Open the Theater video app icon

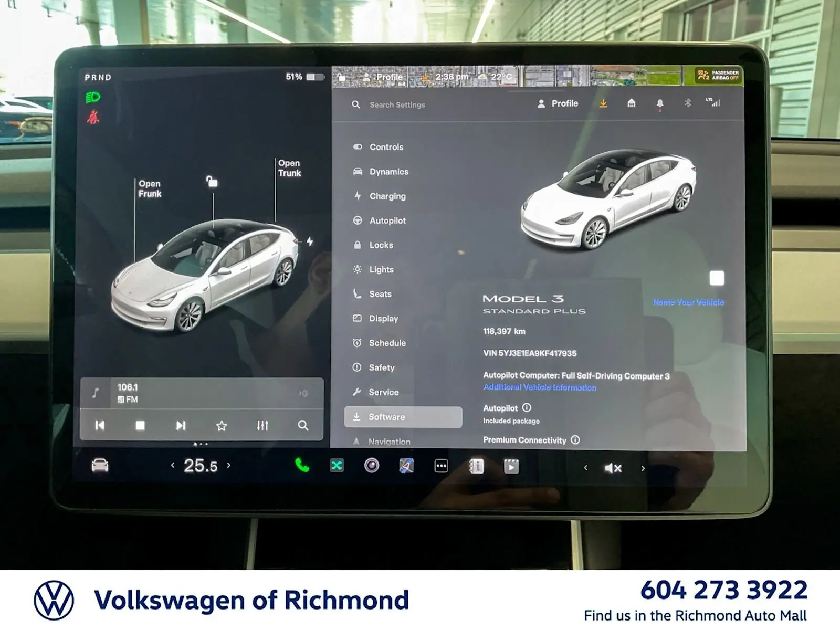511,466
